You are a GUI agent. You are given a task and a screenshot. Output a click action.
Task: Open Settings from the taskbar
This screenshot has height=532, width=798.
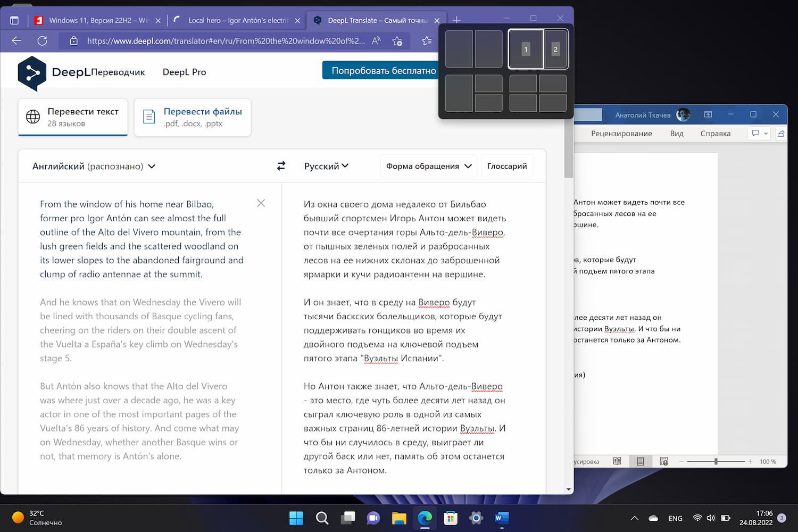pos(476,518)
